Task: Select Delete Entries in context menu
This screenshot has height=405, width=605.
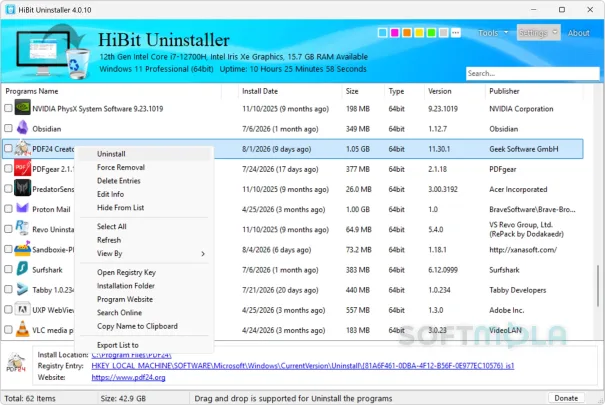Action: (145, 181)
